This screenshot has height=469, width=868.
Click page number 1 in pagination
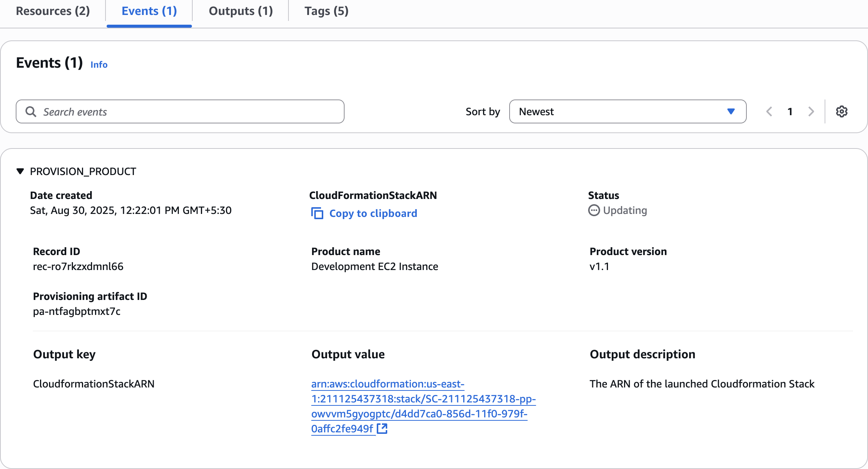[790, 111]
